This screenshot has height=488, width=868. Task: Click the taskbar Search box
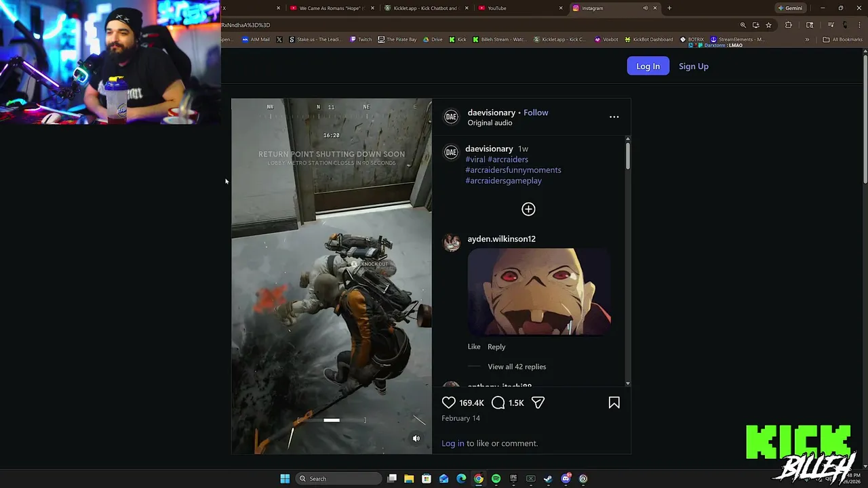pos(339,479)
